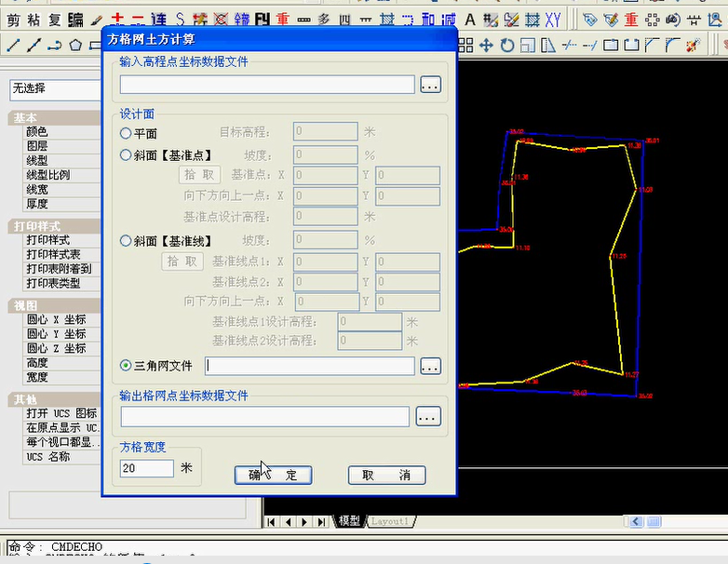Screen dimensions: 728x564
Task: Click the 复 (copy) toolbar icon
Action: click(x=54, y=20)
